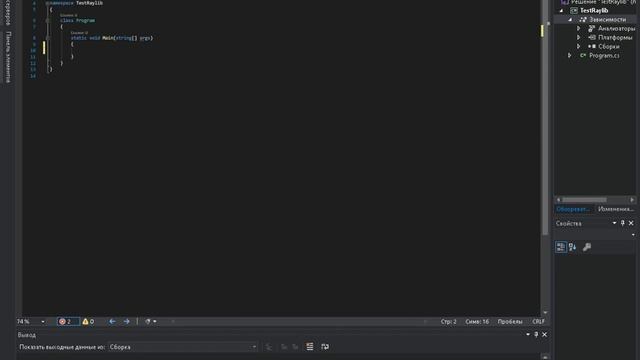Collapse the class Program code block

click(47, 20)
